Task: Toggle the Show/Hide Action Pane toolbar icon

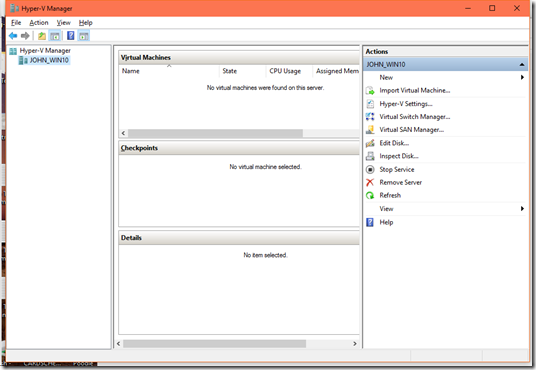Action: coord(83,36)
